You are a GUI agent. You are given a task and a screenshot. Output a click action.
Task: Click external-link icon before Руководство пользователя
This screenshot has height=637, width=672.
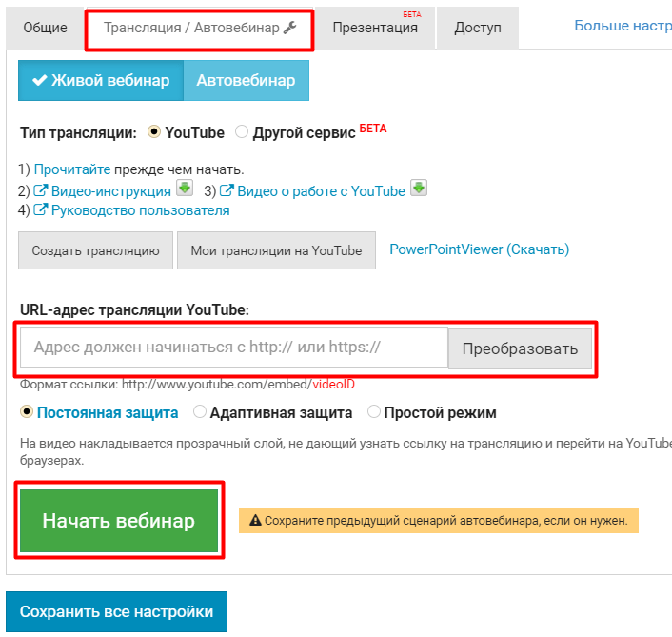click(x=41, y=210)
